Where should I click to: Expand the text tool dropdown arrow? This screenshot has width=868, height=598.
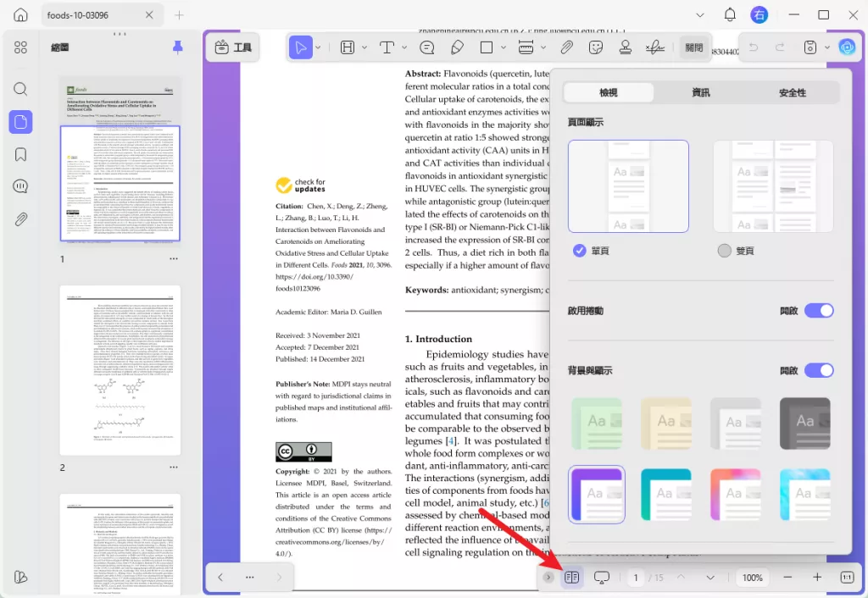tap(404, 47)
